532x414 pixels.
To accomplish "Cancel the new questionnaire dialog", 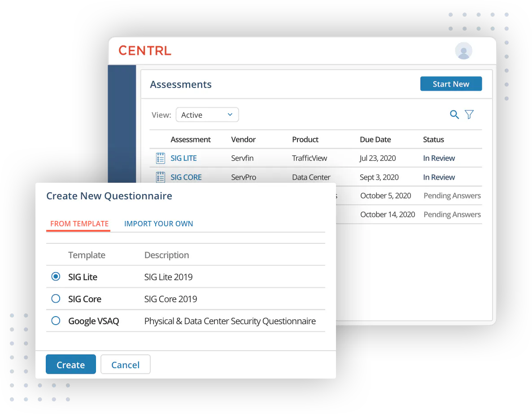I will pos(125,365).
